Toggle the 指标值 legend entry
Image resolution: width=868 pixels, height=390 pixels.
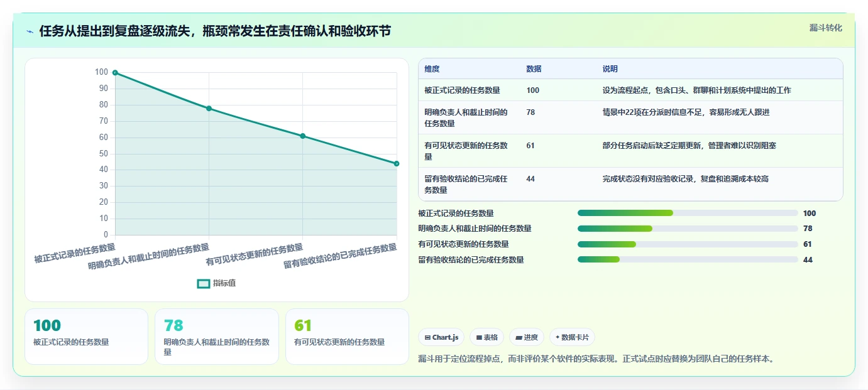pyautogui.click(x=217, y=283)
